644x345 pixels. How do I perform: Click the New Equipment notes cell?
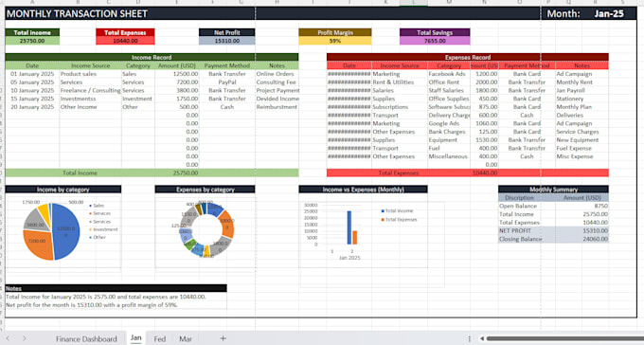click(582, 140)
